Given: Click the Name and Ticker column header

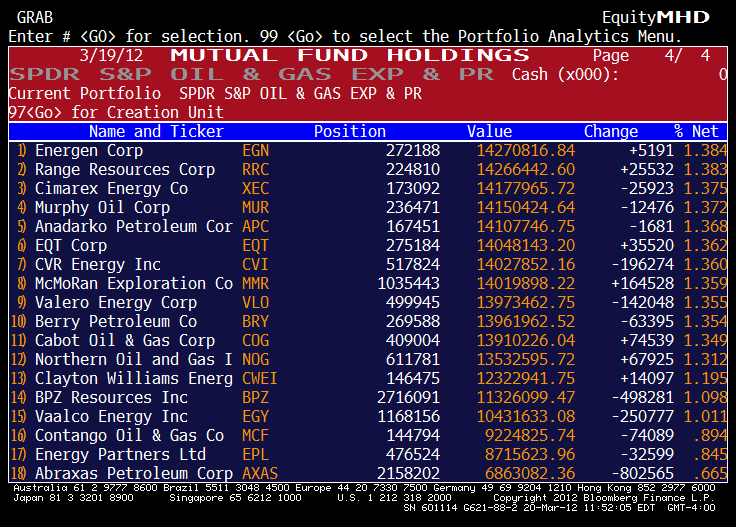Looking at the screenshot, I should (x=156, y=131).
